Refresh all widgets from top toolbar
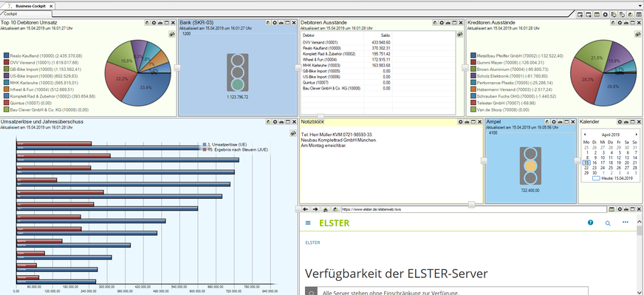The image size is (644, 295). click(631, 14)
